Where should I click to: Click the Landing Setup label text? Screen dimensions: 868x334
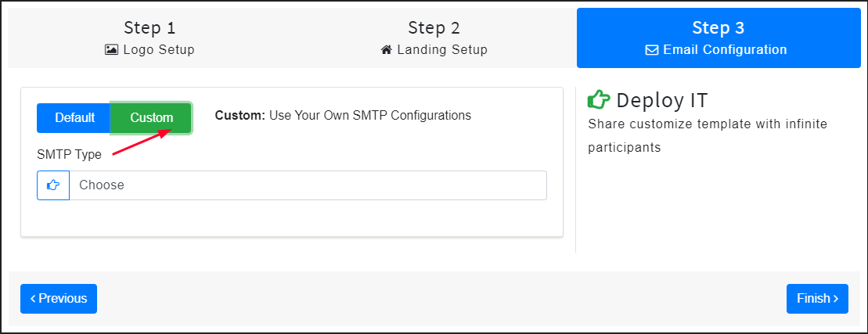tap(442, 50)
